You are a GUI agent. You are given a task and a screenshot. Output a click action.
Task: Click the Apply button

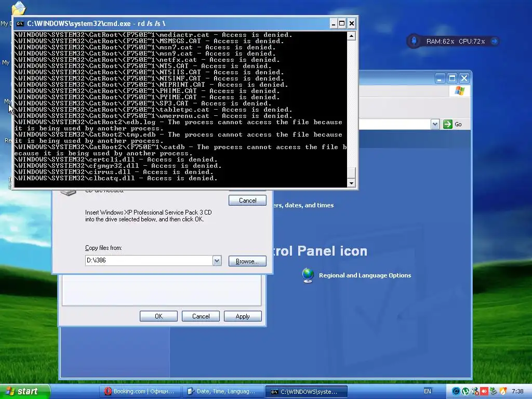(x=243, y=316)
